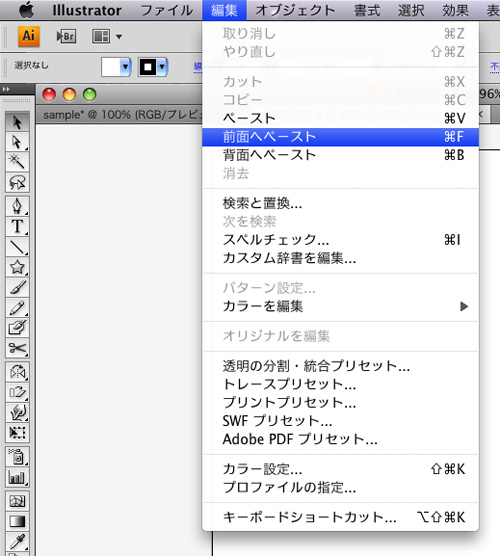Open the fill color dropdown arrow
The image size is (500, 556).
click(125, 67)
